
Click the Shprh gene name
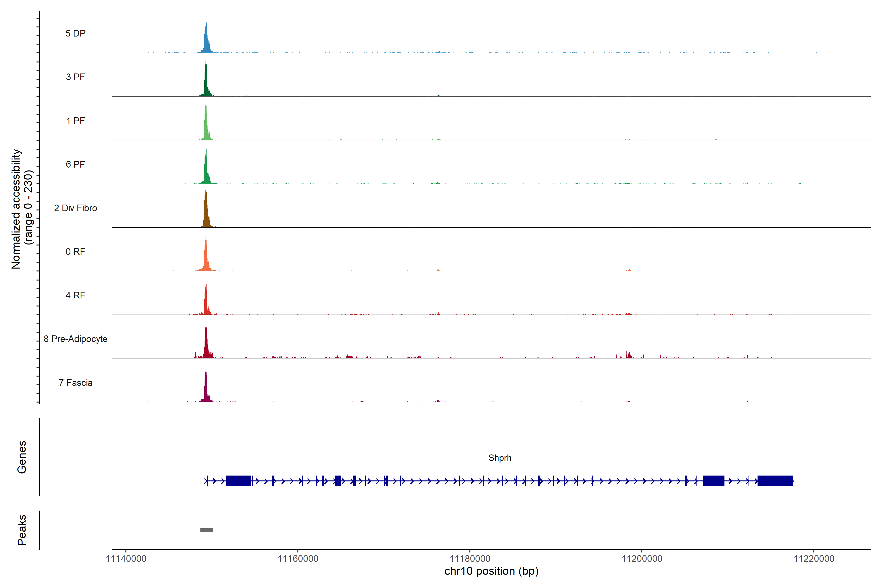pos(500,458)
